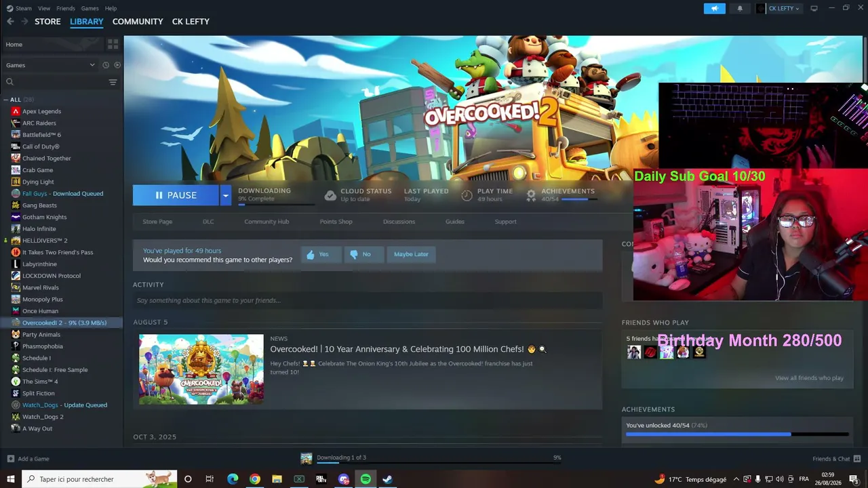Open the library advanced filter icon

(x=113, y=82)
